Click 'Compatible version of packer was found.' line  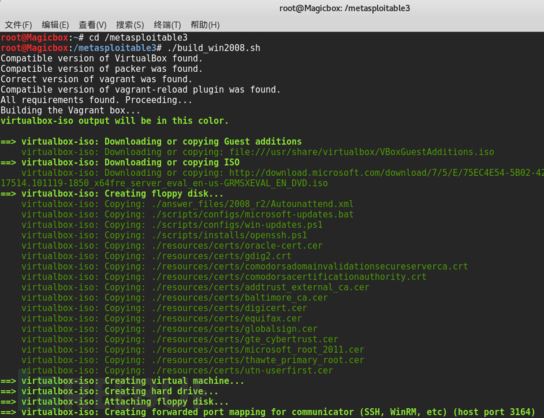[101, 69]
